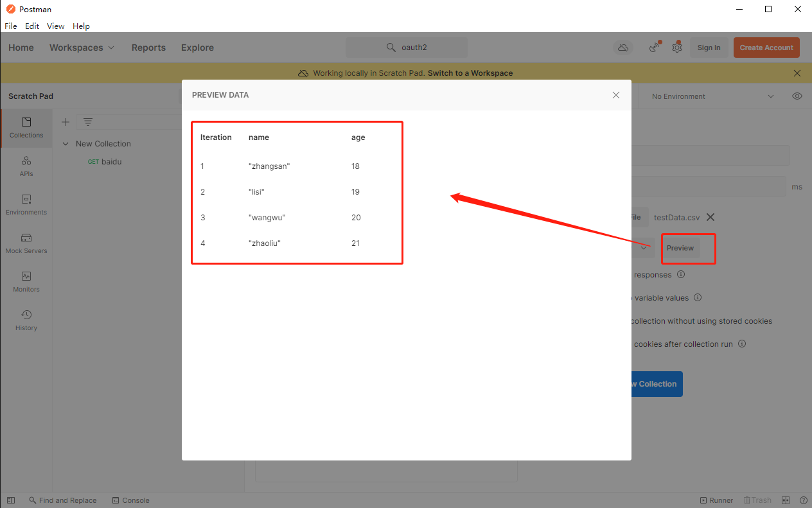The image size is (812, 508).
Task: Click the name column header
Action: click(x=259, y=137)
